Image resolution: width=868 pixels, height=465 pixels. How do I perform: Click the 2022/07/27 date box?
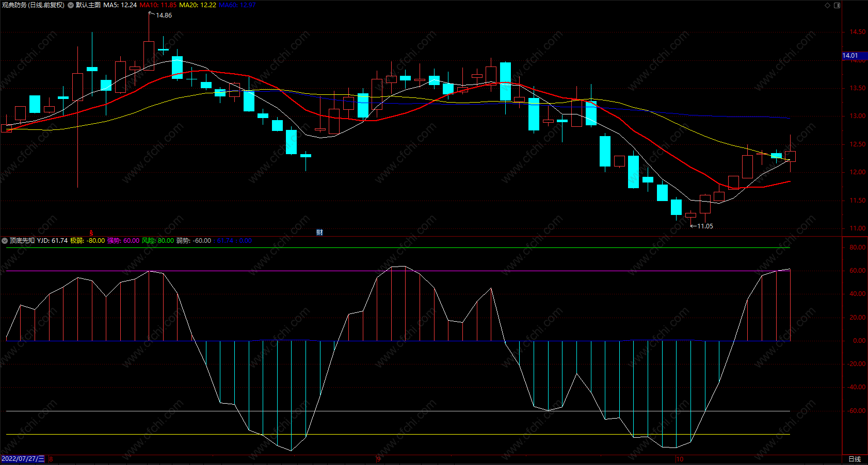coord(23,459)
